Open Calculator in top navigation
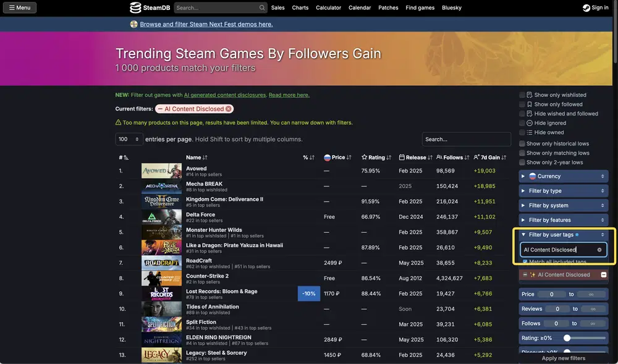618x364 pixels. tap(329, 8)
